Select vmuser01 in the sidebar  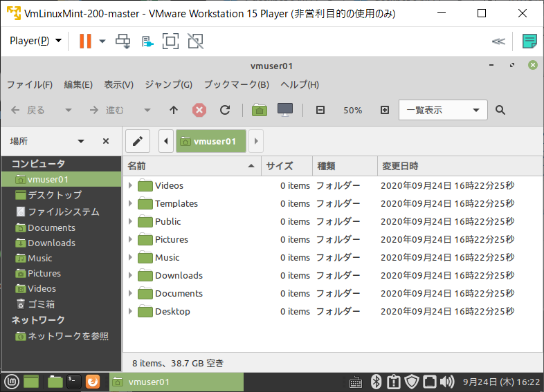click(62, 179)
